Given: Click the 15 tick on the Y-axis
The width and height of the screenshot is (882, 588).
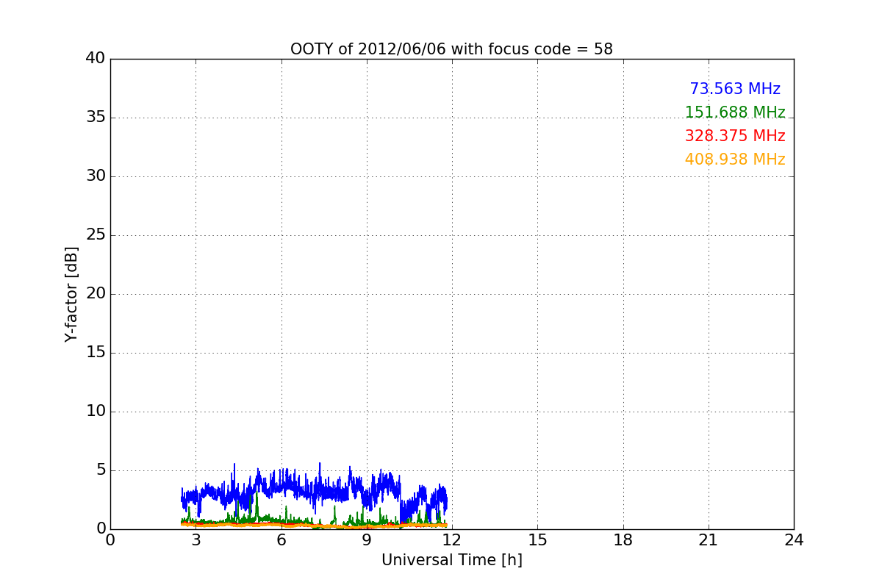Looking at the screenshot, I should 96,353.
